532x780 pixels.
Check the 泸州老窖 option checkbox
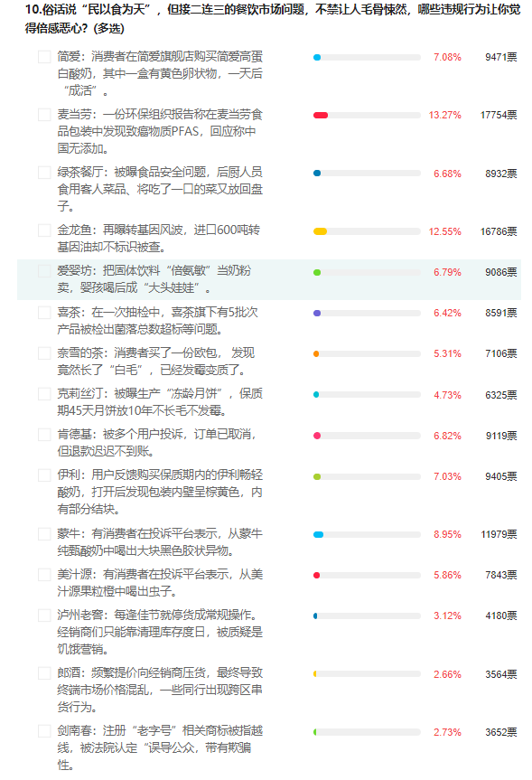pyautogui.click(x=44, y=616)
